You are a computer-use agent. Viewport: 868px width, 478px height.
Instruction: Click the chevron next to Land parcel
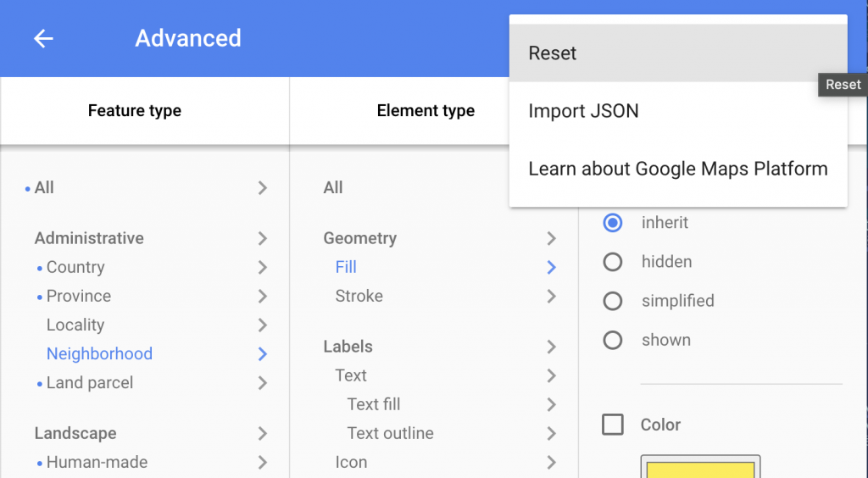tap(262, 383)
